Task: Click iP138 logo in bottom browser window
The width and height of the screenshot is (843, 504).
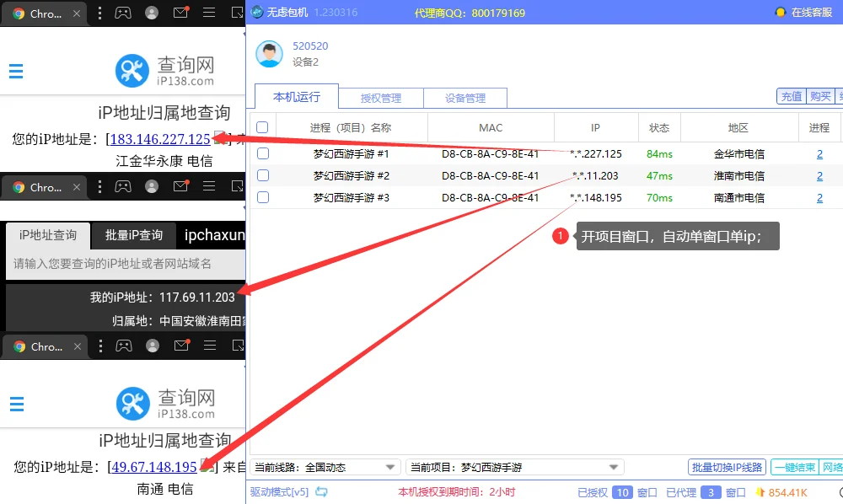Action: point(165,403)
